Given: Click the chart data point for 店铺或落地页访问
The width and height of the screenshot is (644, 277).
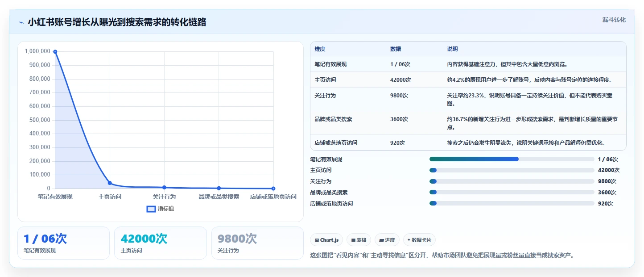Looking at the screenshot, I should (x=273, y=189).
